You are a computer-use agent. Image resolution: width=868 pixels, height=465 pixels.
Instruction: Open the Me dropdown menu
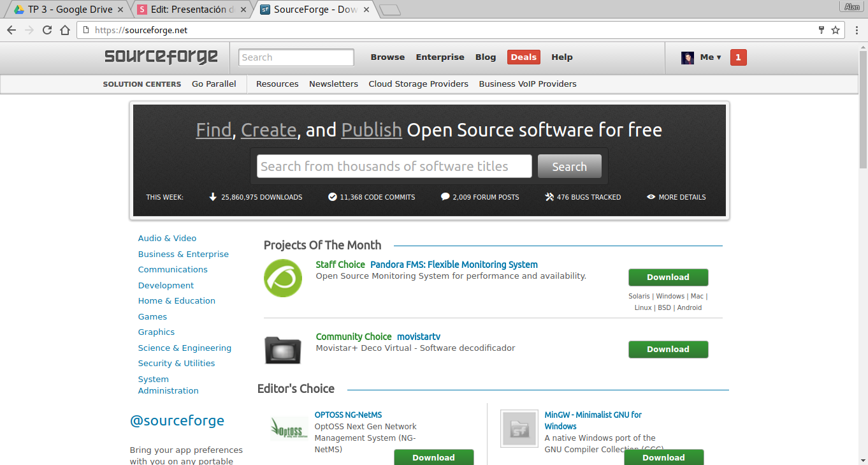tap(711, 57)
